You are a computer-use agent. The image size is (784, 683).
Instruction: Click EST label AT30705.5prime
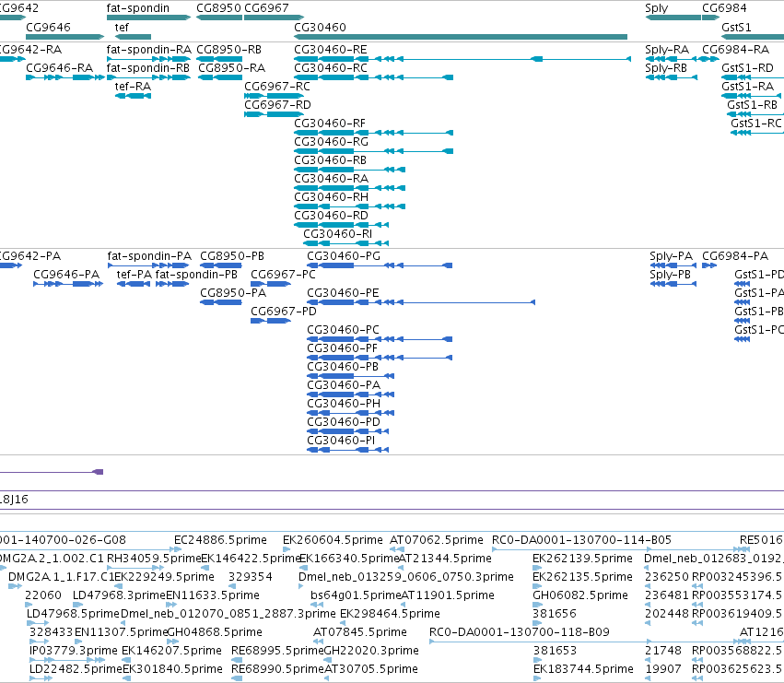[371, 669]
